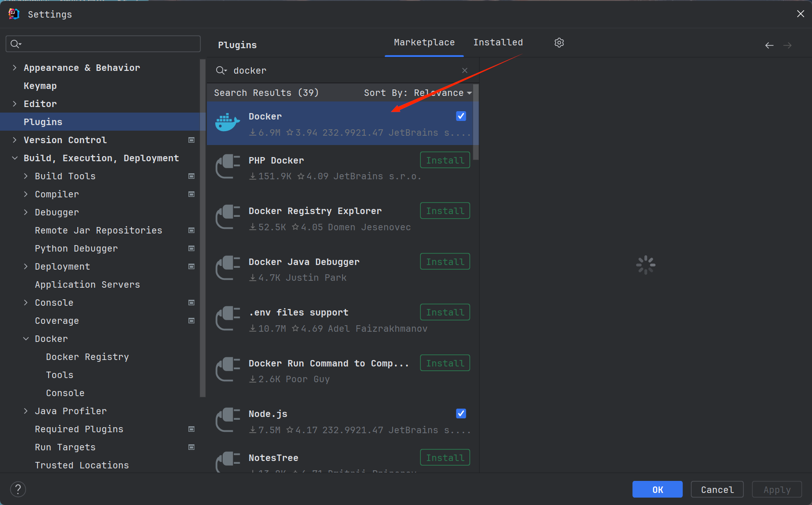Close the Settings dialog window
812x505 pixels.
800,14
